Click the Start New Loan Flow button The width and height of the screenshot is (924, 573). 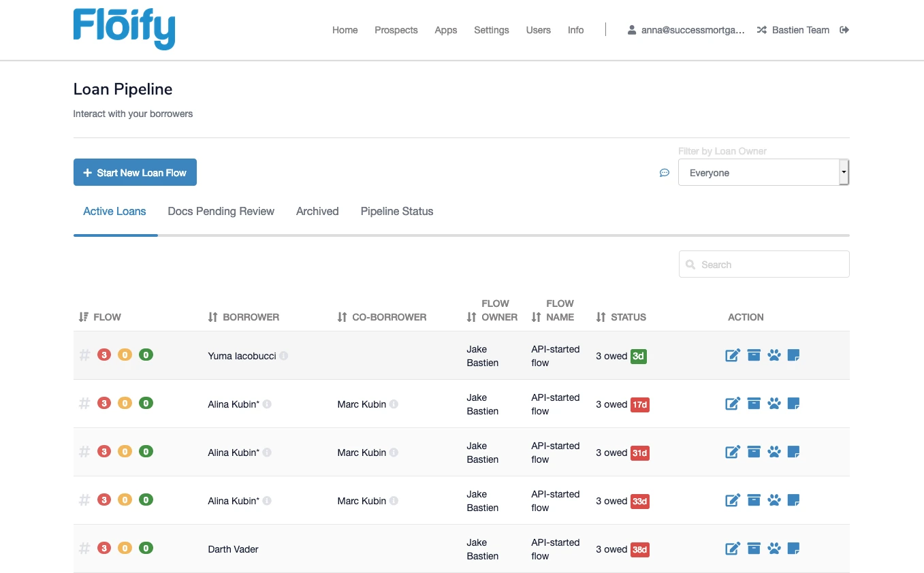pos(135,172)
